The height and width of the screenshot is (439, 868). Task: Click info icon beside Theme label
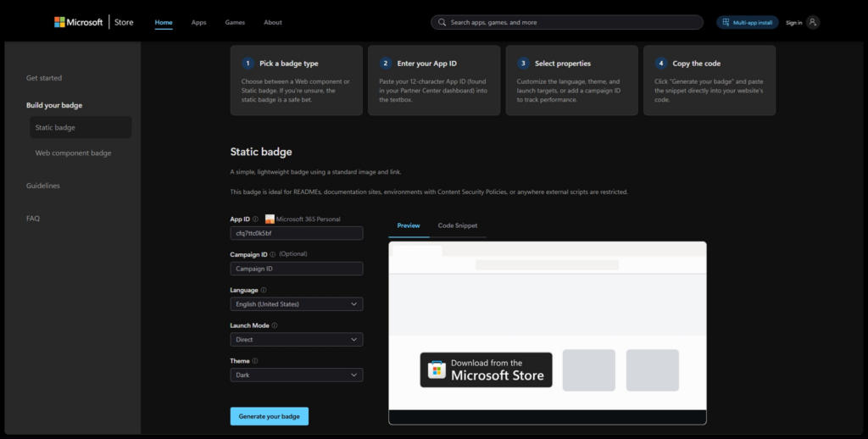tap(257, 361)
